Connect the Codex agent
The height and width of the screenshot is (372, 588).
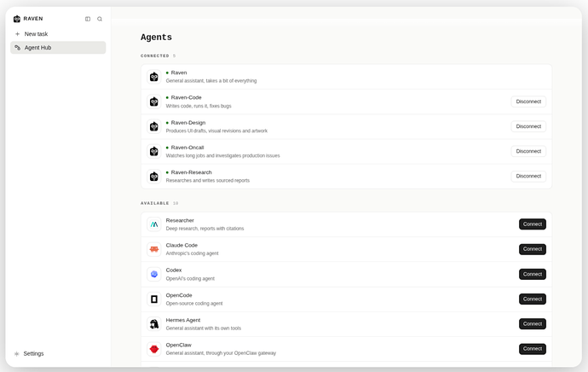coord(533,274)
